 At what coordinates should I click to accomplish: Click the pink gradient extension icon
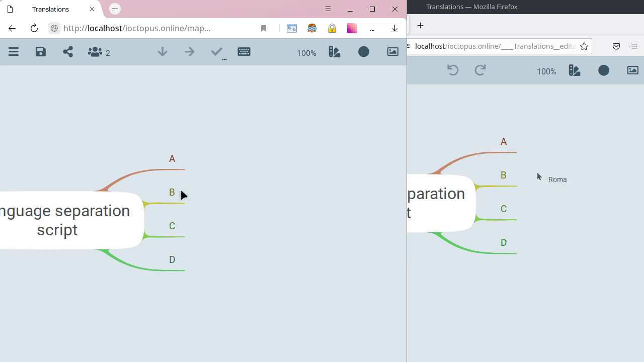pos(352,28)
